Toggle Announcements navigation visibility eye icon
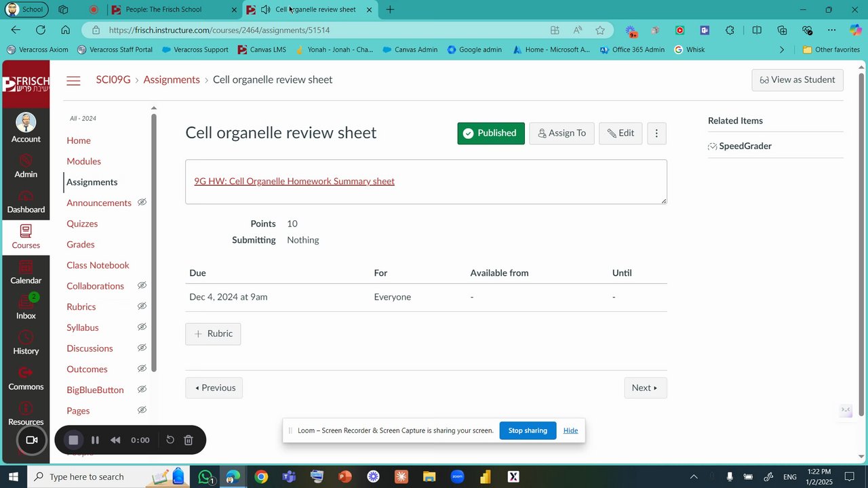 point(142,203)
